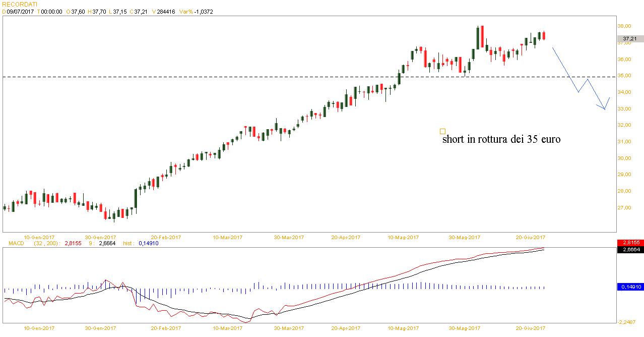The image size is (644, 337).
Task: Select the 'short in rottura dei 35 euro' annotation
Action: click(501, 140)
